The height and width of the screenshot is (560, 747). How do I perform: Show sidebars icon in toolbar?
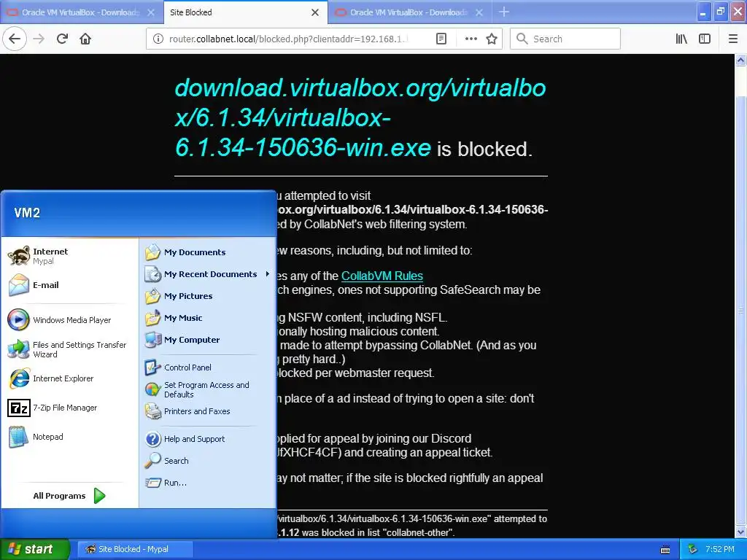click(x=705, y=39)
